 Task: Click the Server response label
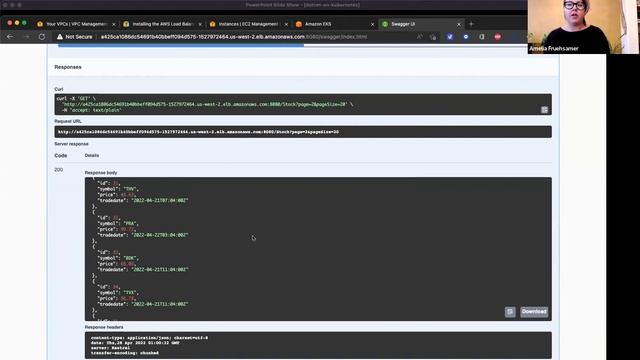pos(71,144)
